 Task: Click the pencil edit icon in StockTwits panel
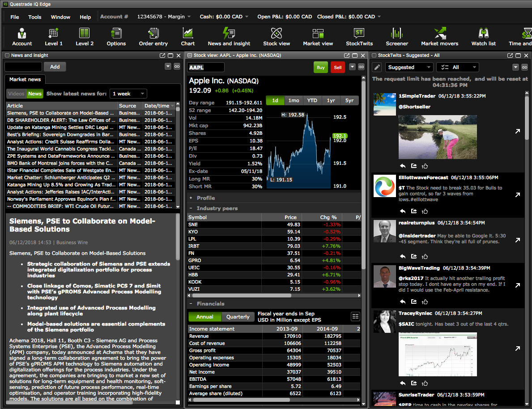point(377,67)
